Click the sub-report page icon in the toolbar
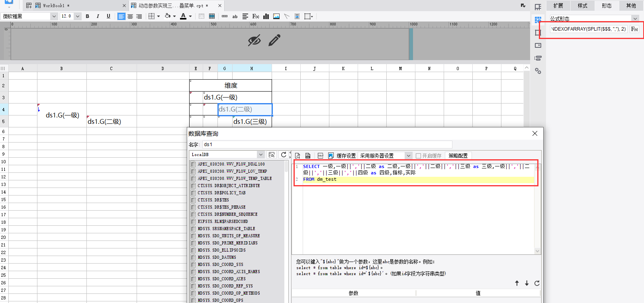The image size is (644, 303). [x=297, y=16]
